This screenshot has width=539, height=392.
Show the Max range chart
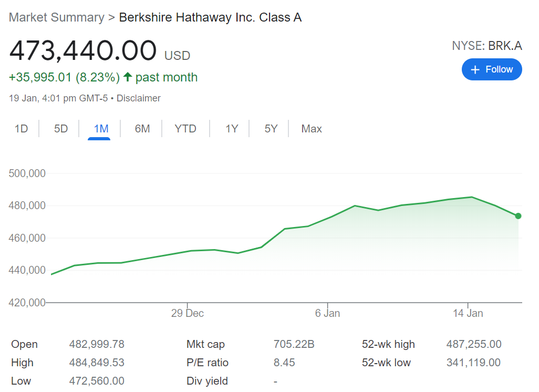[312, 129]
